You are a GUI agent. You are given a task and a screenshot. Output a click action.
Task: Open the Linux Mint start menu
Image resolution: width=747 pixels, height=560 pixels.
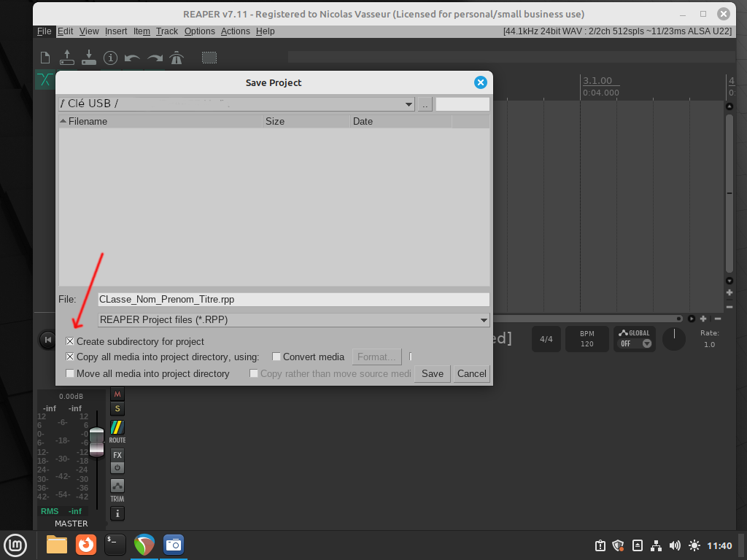[x=15, y=545]
